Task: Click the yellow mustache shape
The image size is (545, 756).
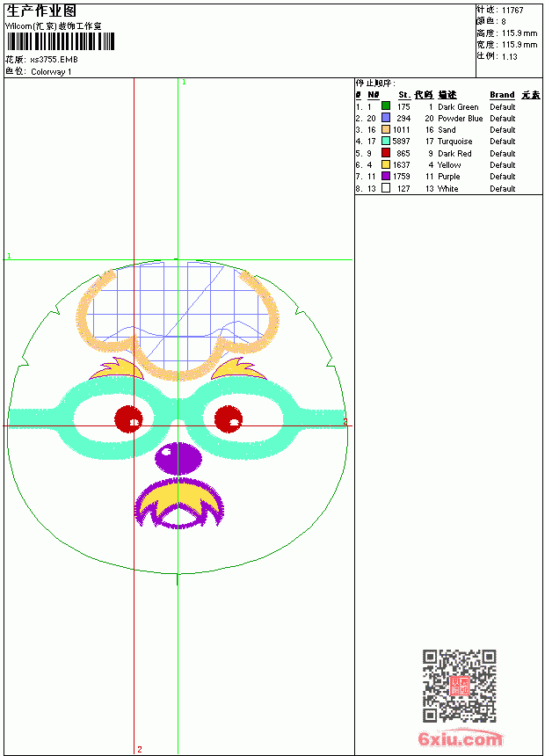Action: [x=178, y=498]
